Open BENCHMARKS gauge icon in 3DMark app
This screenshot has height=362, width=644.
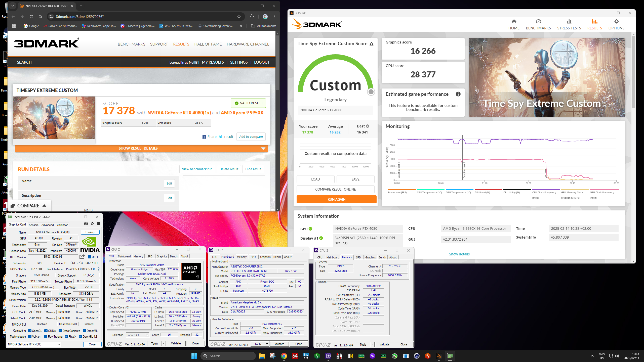(538, 21)
